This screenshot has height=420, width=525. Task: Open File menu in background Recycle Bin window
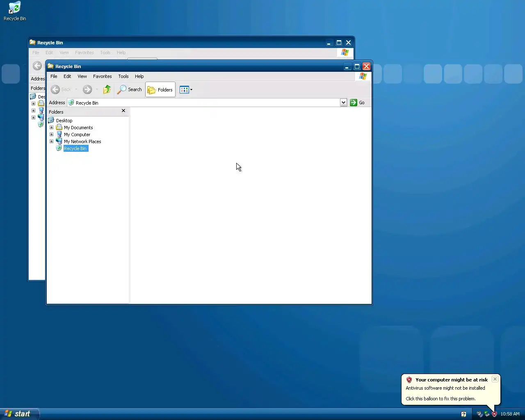pos(36,52)
